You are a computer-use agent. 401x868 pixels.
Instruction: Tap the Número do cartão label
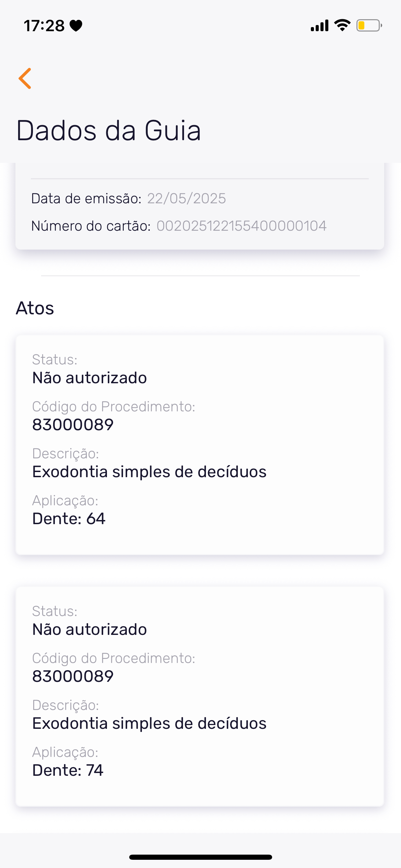point(91,226)
